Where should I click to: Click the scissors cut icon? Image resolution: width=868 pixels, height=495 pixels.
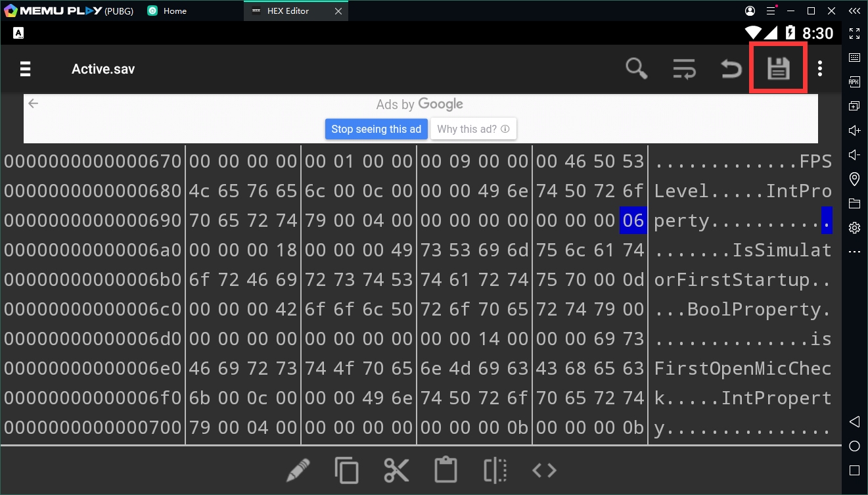[x=396, y=470]
